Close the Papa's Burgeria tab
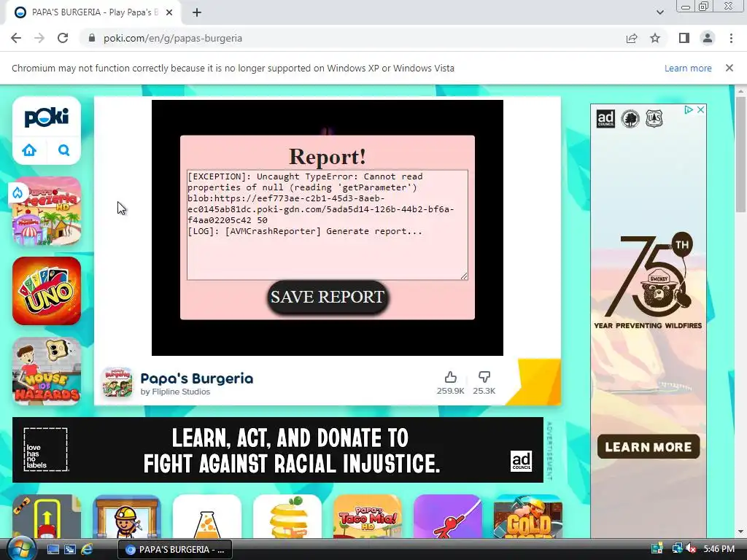747x560 pixels. tap(169, 12)
